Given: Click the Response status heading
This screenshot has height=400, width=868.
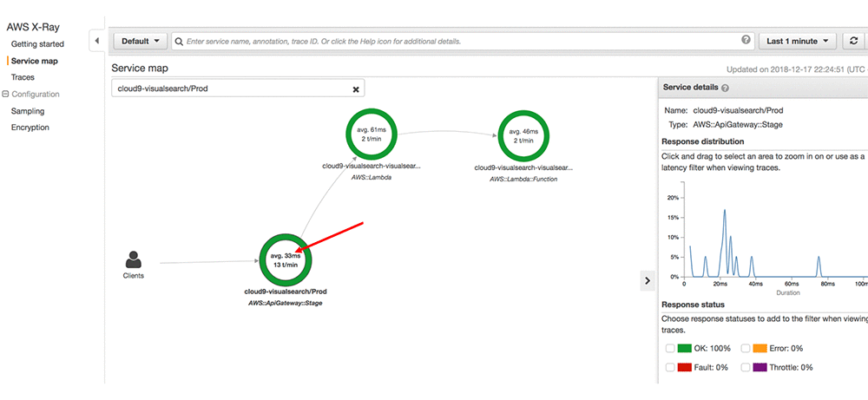Looking at the screenshot, I should 693,305.
